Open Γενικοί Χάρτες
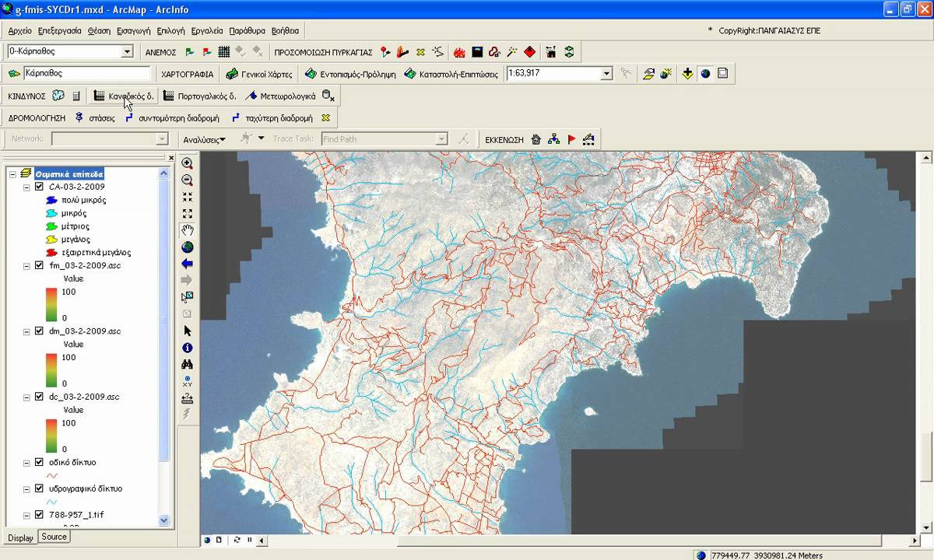Screen dimensions: 934x560 point(259,75)
